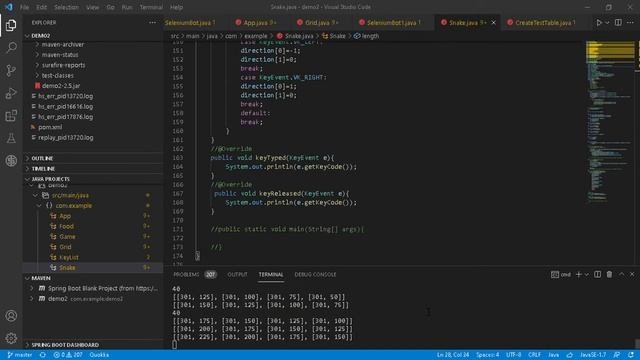Switch to the PROBLEMS panel tab
This screenshot has height=360, width=640.
pyautogui.click(x=186, y=274)
